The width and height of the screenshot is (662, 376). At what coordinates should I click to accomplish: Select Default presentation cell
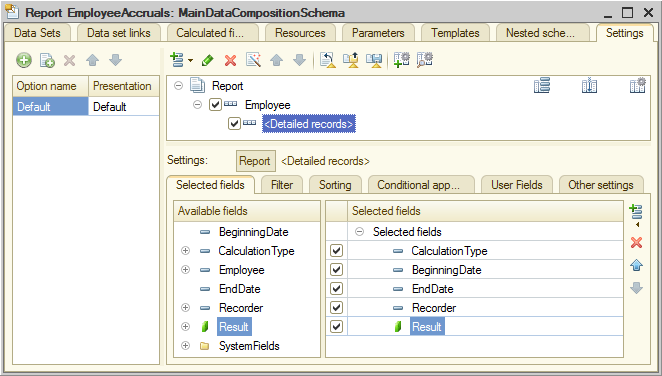(x=124, y=107)
